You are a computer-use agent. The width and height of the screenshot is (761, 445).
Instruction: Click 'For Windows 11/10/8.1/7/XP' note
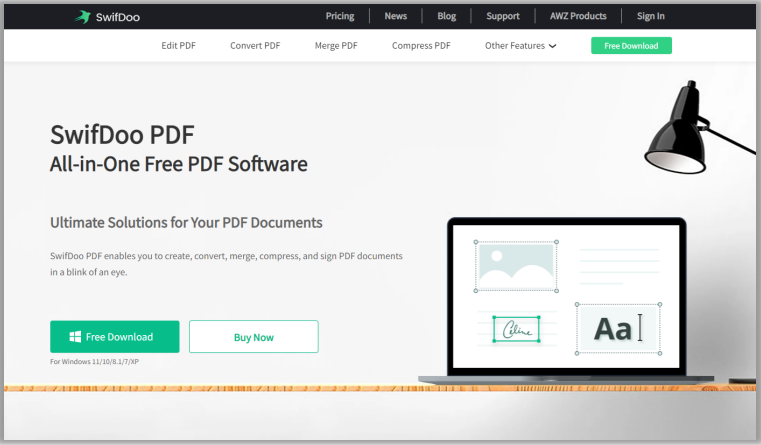coord(94,362)
